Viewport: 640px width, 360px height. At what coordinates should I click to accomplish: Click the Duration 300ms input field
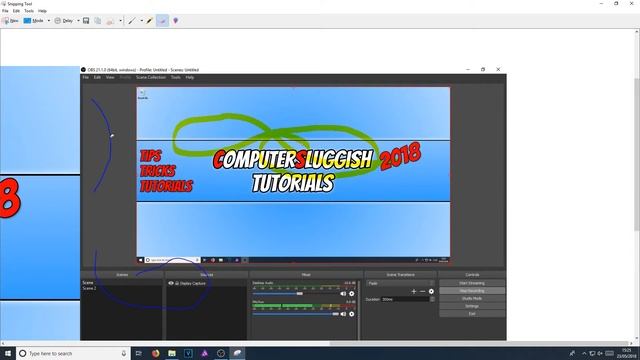click(405, 299)
